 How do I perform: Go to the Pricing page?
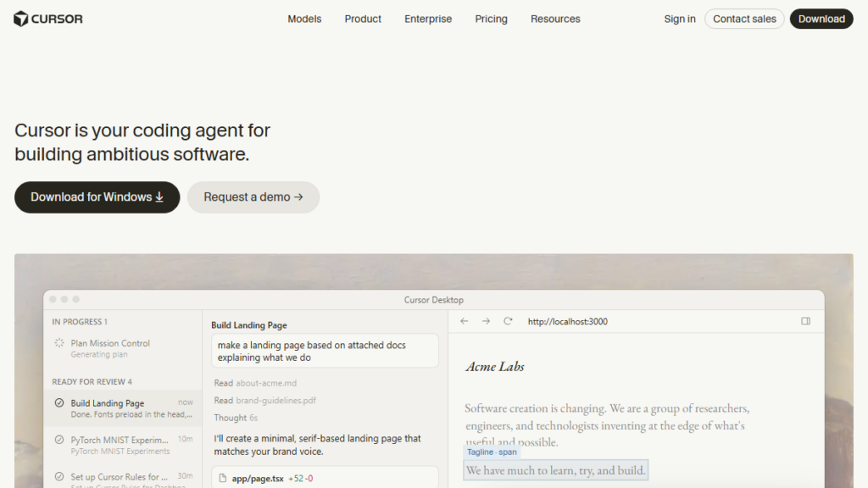[x=491, y=19]
